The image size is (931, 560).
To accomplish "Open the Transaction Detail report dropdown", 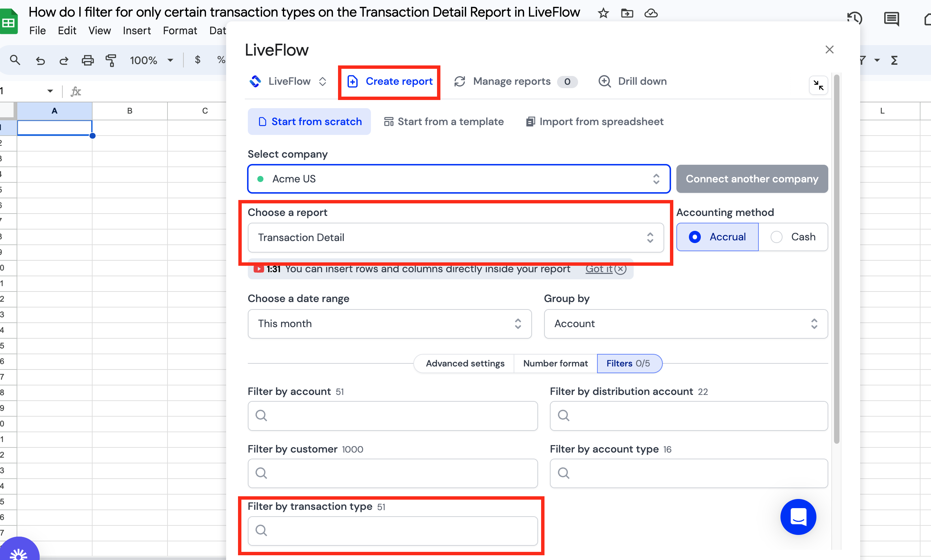I will point(456,238).
